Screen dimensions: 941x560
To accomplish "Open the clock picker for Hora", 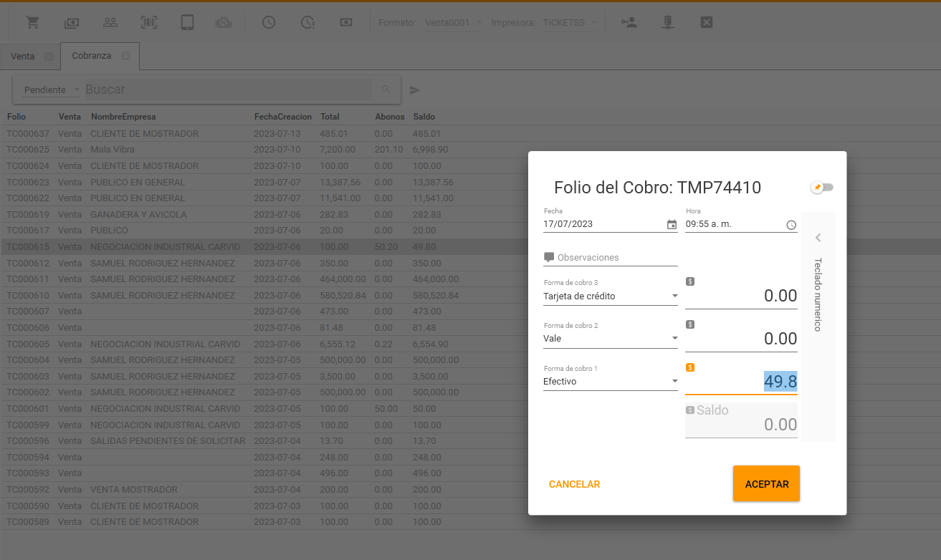I will 791,224.
